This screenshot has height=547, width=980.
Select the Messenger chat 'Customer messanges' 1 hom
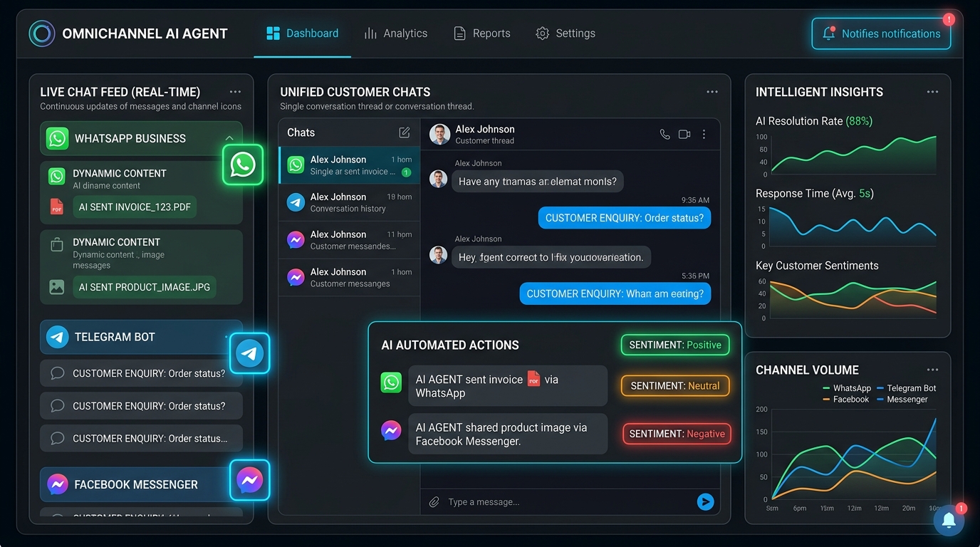point(349,277)
